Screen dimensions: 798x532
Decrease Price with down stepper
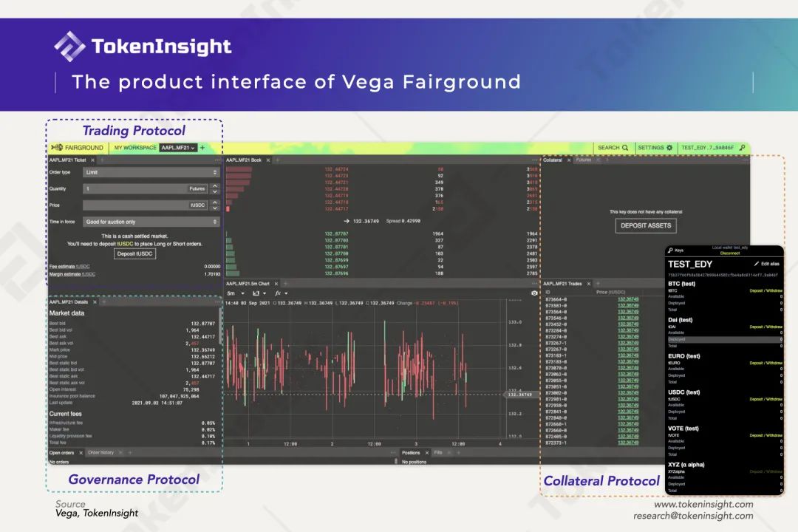[215, 208]
